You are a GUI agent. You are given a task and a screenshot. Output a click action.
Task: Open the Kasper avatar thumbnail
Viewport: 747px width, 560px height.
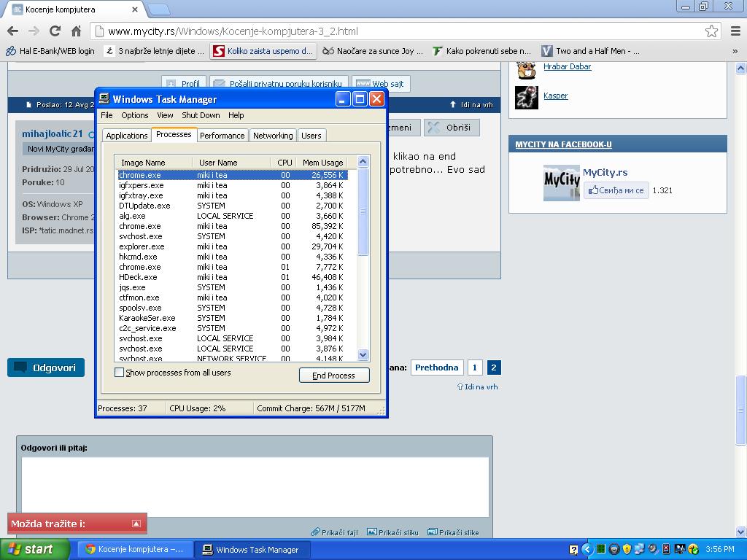527,98
